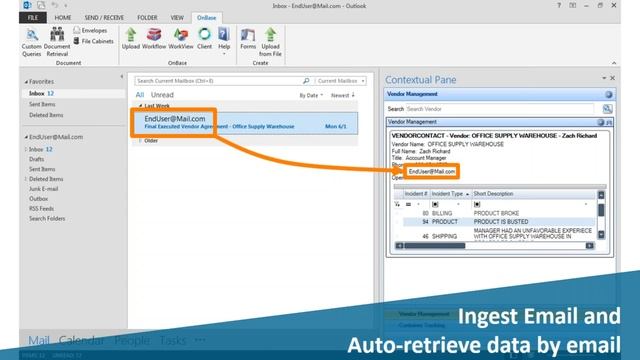Click the Search Vendor input field
This screenshot has width=640, height=360.
(x=500, y=109)
